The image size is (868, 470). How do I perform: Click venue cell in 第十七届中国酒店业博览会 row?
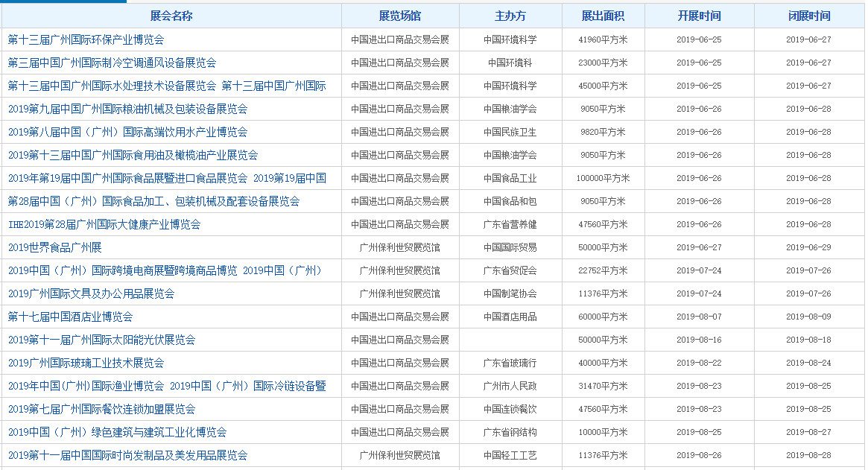click(399, 317)
